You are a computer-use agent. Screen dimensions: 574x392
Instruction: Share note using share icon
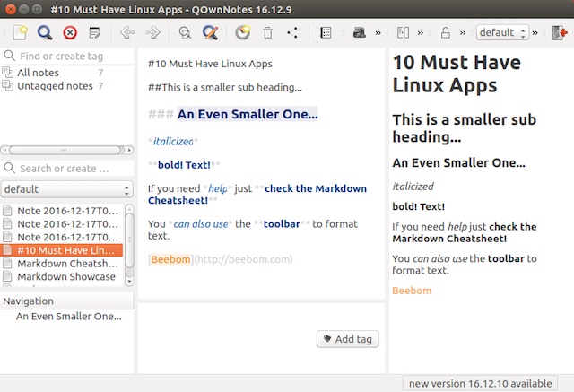tap(292, 32)
